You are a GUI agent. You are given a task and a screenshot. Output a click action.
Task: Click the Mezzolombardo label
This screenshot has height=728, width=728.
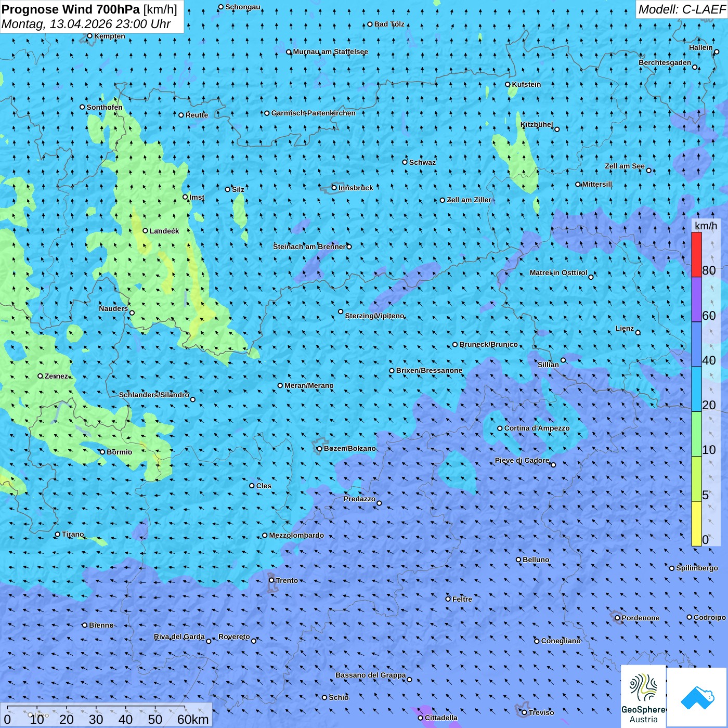296,535
